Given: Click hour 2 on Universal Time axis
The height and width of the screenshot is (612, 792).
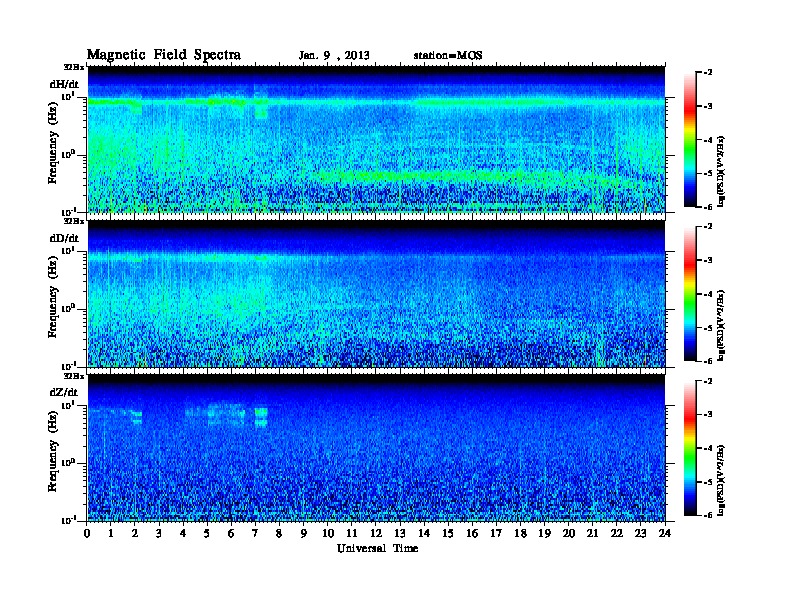Looking at the screenshot, I should click(x=135, y=534).
